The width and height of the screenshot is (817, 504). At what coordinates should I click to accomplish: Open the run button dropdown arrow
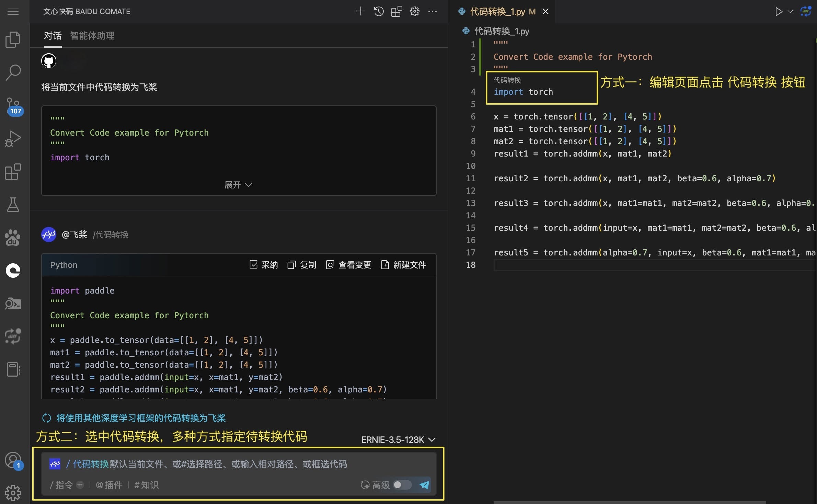[790, 12]
